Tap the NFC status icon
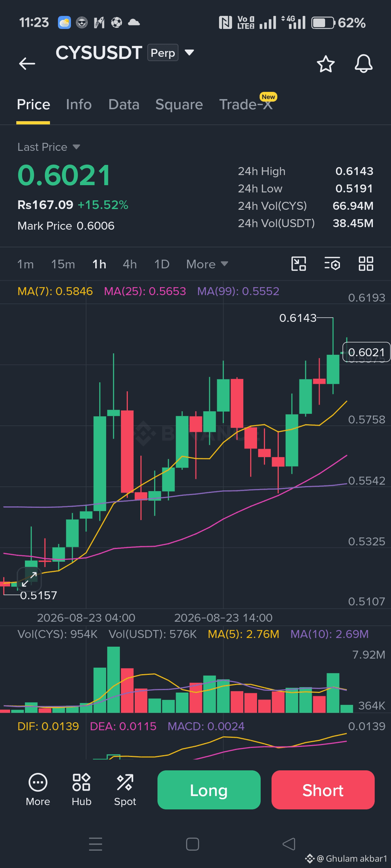This screenshot has width=391, height=868. coord(226,23)
